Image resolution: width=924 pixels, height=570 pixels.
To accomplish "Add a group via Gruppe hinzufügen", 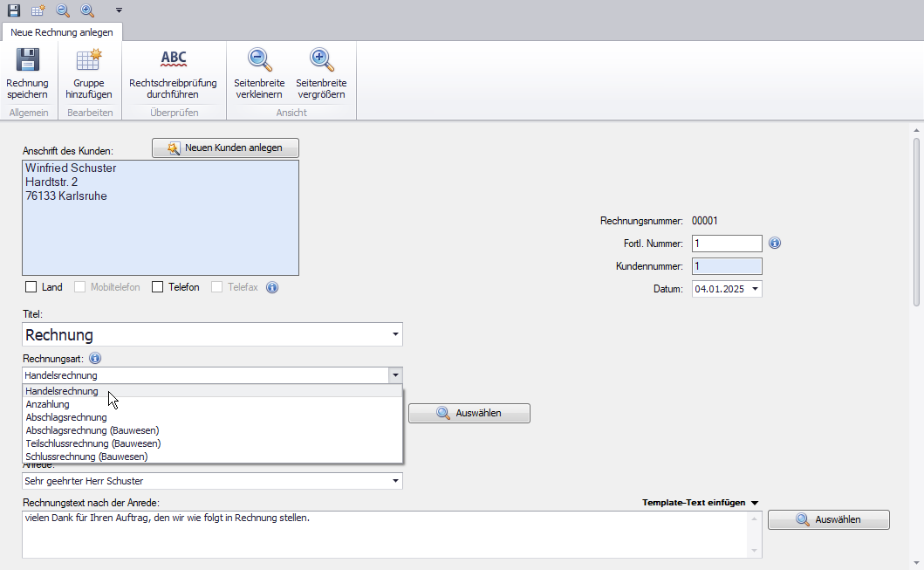I will point(89,73).
